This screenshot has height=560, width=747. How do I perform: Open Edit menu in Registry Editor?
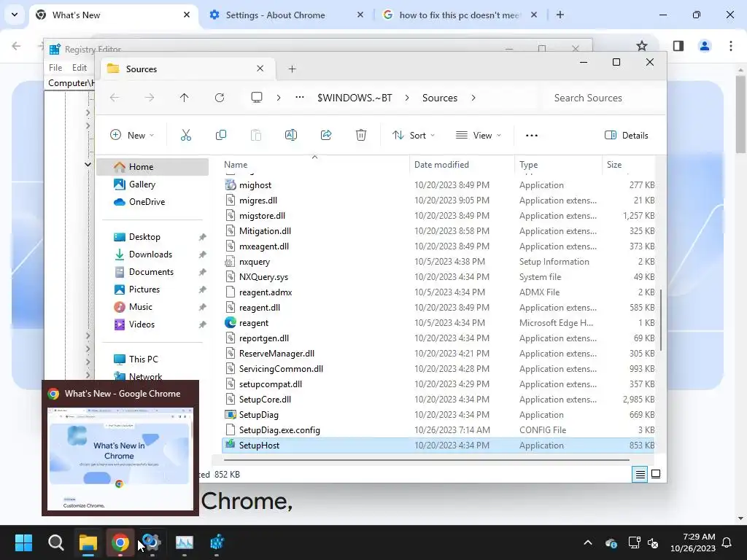pyautogui.click(x=79, y=68)
